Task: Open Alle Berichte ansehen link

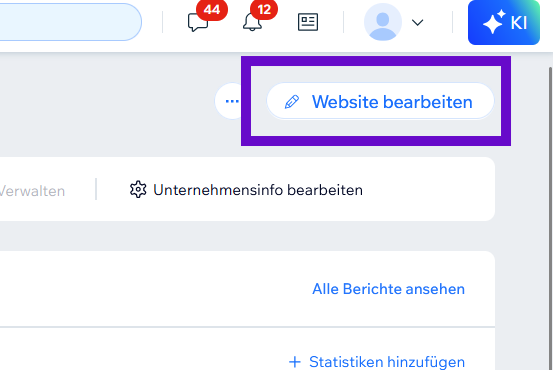Action: 389,289
